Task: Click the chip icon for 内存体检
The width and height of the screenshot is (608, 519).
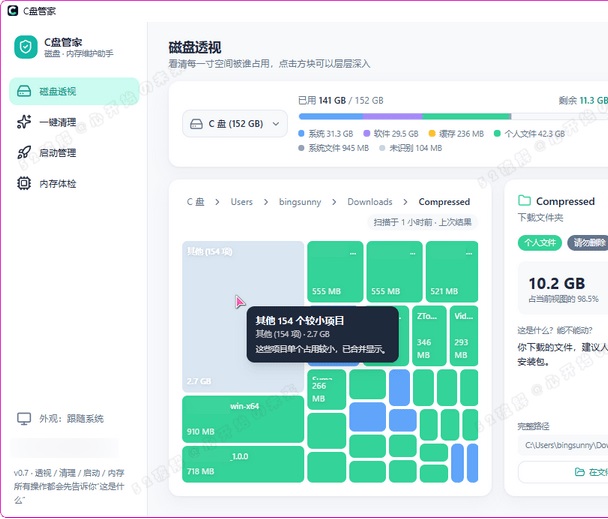Action: tap(24, 183)
